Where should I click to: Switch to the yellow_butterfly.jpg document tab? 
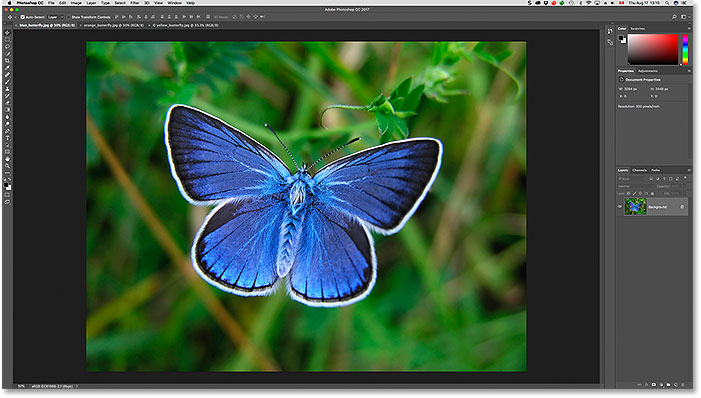tap(186, 25)
